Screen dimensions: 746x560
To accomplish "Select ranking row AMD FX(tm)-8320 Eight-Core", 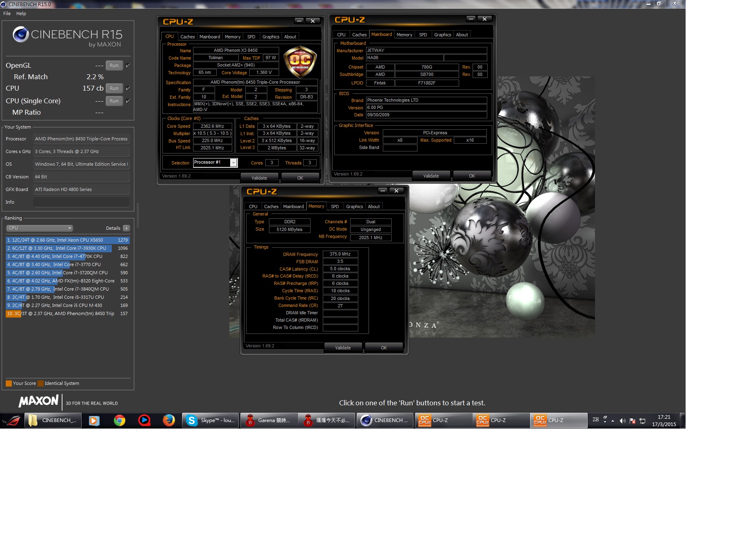I will 68,281.
